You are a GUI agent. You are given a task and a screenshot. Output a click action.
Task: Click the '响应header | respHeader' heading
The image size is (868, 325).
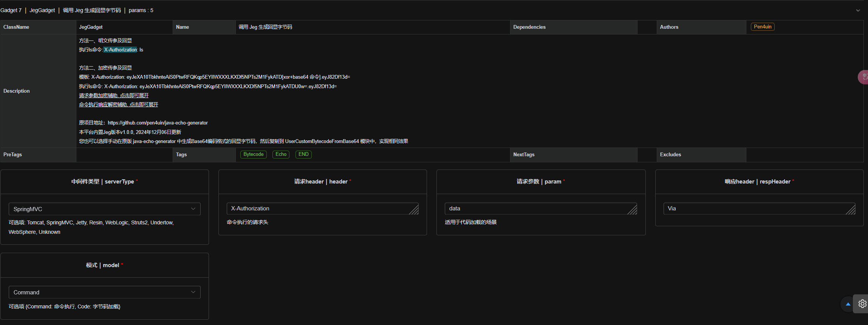[758, 182]
